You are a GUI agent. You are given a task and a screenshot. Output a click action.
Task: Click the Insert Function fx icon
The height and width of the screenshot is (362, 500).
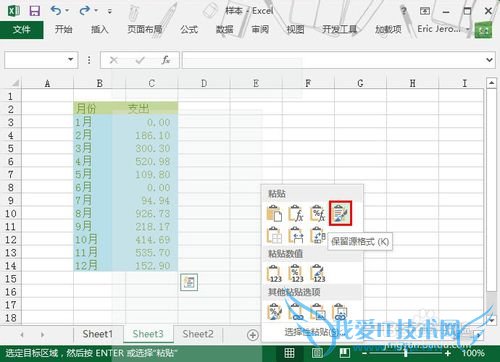tap(166, 60)
